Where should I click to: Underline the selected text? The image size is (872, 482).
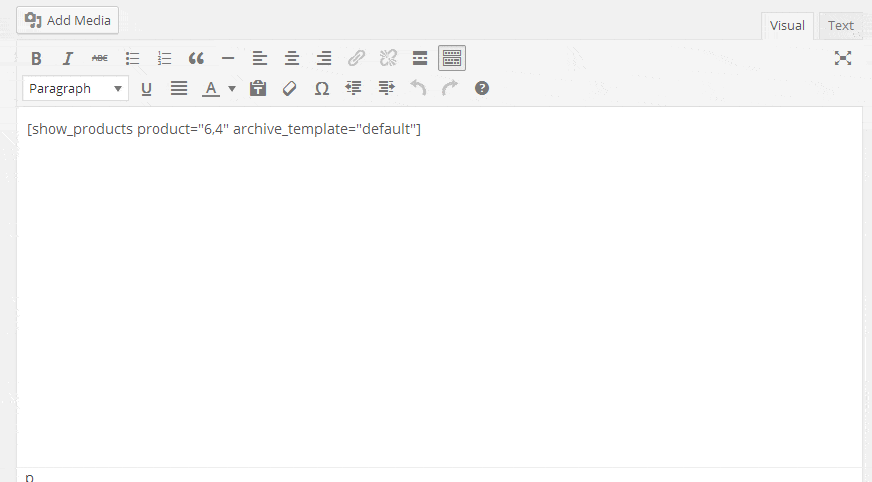click(x=146, y=88)
